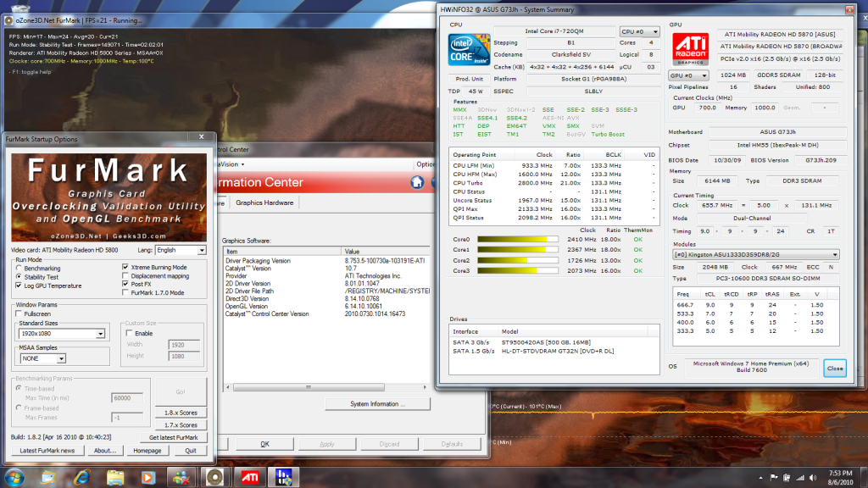Launch Windows Live Mail from the taskbar
The width and height of the screenshot is (868, 488).
pyautogui.click(x=48, y=477)
